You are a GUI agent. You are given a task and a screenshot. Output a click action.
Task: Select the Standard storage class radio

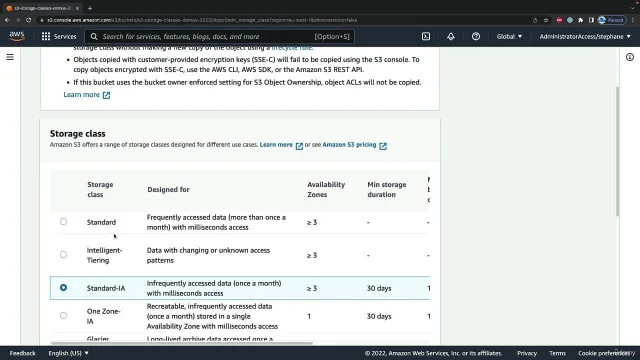(63, 222)
